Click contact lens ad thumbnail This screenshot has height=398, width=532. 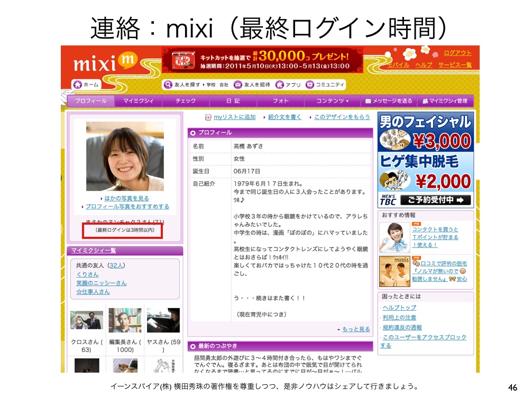point(395,237)
